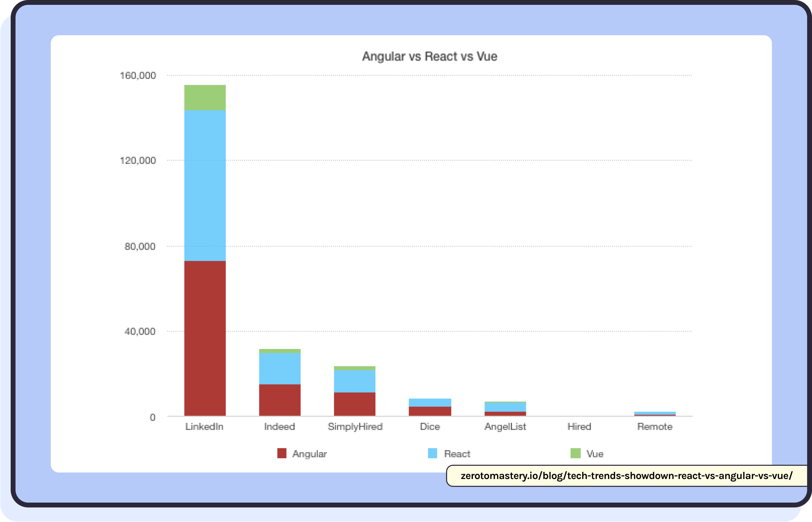Screen dimensions: 812x522
Task: Click SimplyHired's blue React bar segment
Action: click(355, 381)
